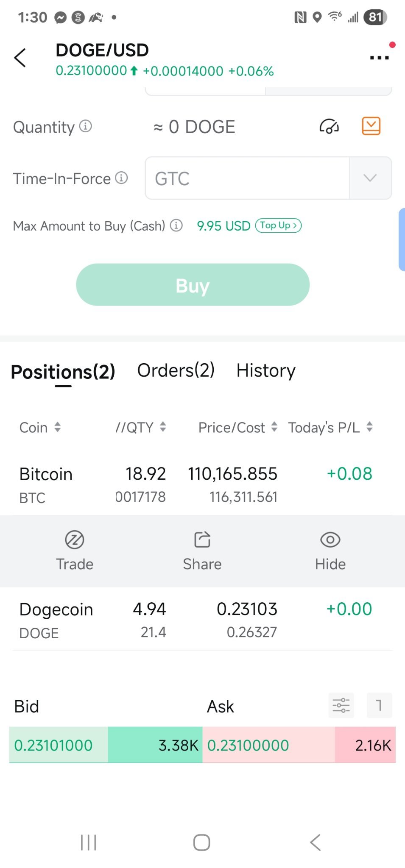
Task: Open the speedometer quick-amount icon
Action: coord(329,126)
